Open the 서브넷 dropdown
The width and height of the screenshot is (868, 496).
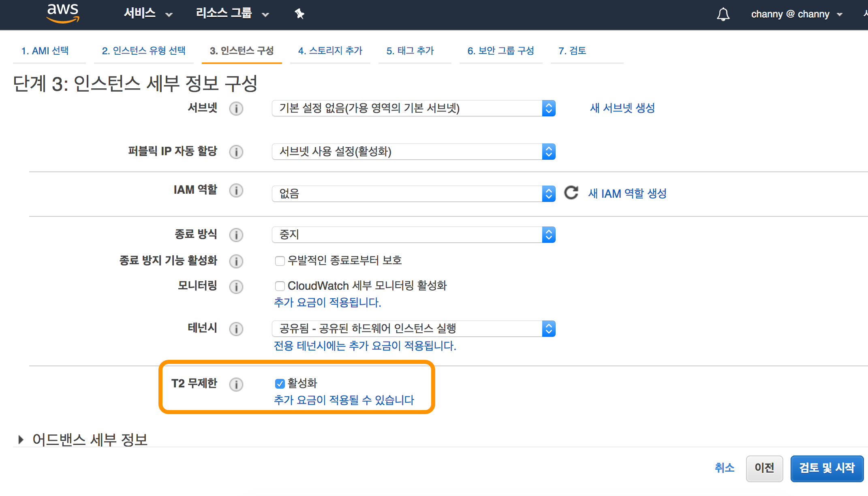413,108
